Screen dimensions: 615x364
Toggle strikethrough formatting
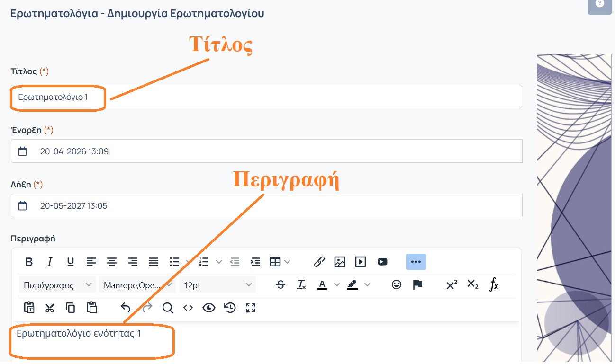click(x=280, y=285)
